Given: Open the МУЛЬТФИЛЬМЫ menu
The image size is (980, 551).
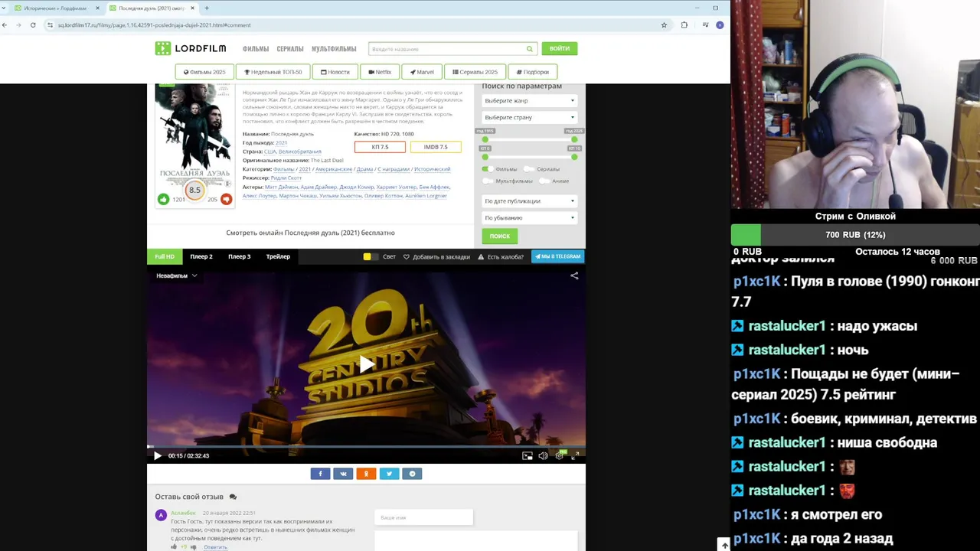Looking at the screenshot, I should coord(334,49).
